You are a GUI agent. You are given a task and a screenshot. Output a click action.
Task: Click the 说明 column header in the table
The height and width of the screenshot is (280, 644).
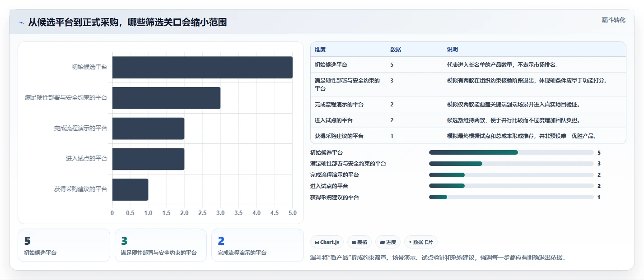coord(453,49)
